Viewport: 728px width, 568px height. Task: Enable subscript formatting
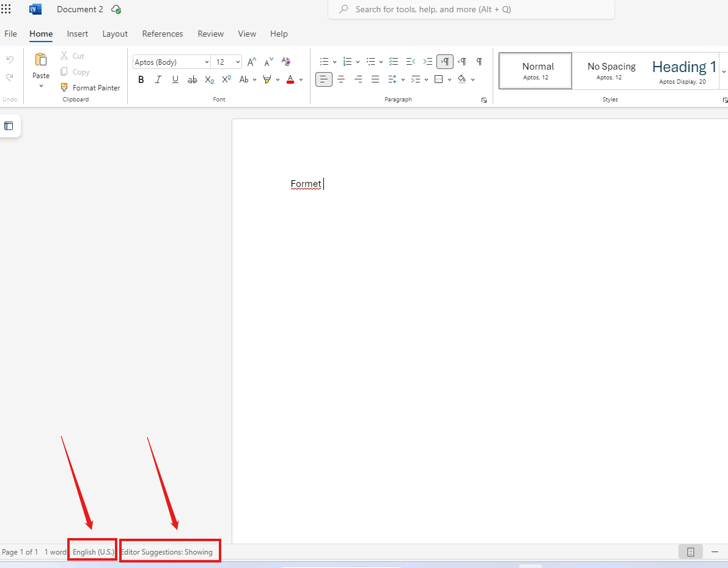pyautogui.click(x=209, y=79)
